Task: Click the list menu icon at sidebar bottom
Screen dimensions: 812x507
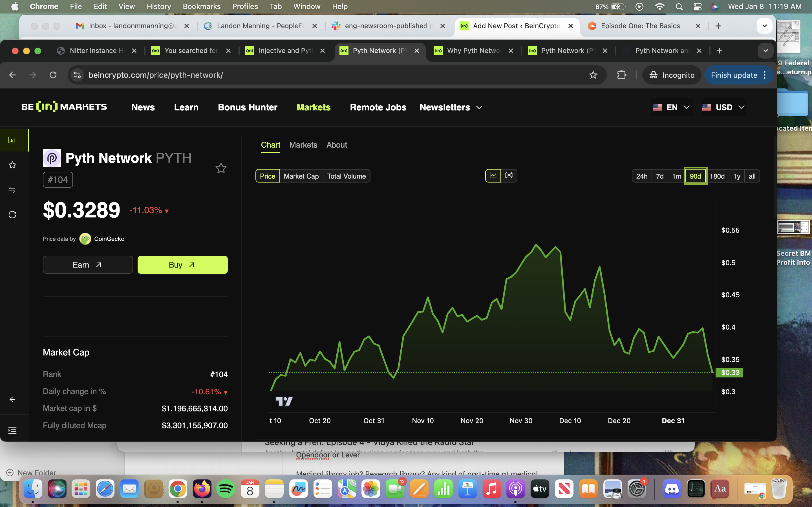Action: 12,430
